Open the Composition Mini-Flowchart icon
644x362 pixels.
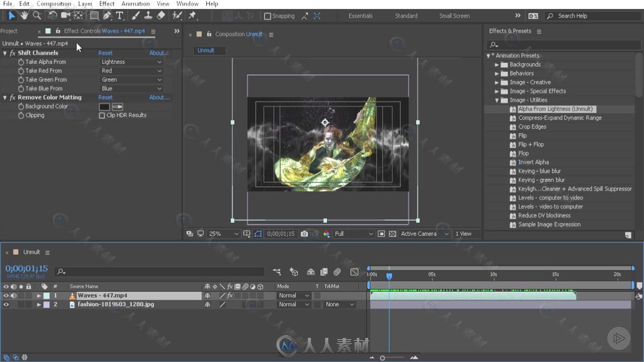tap(277, 272)
